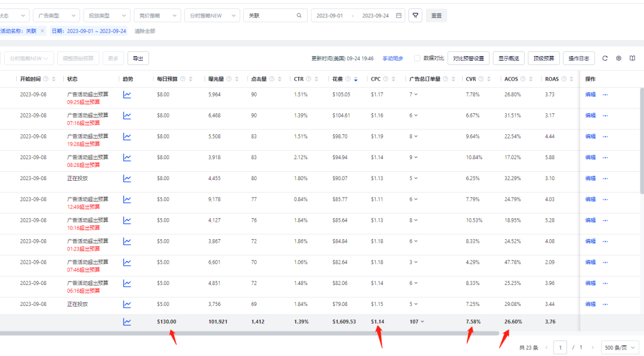Image resolution: width=644 pixels, height=356 pixels.
Task: Click the refresh icon in the toolbar
Action: (605, 58)
